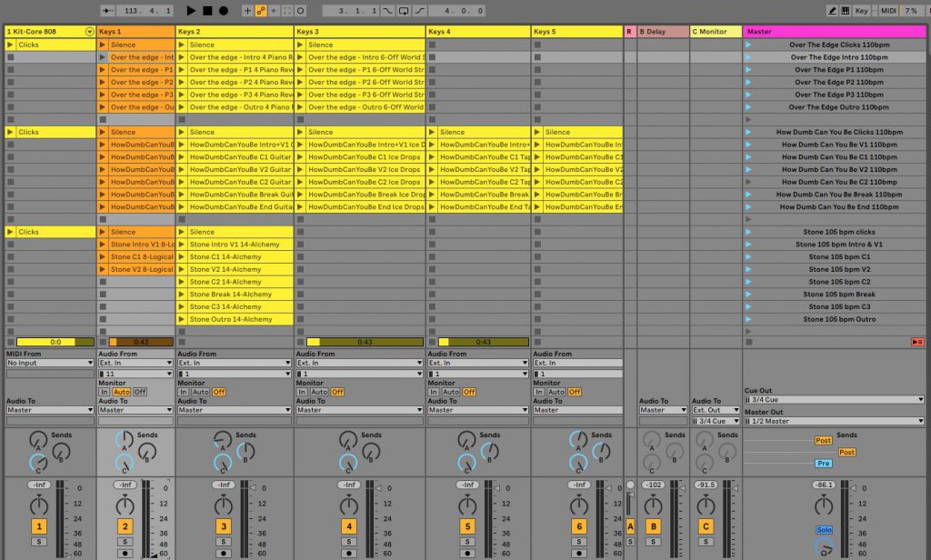
Task: Toggle the computer MIDI keyboard icon
Action: [845, 11]
